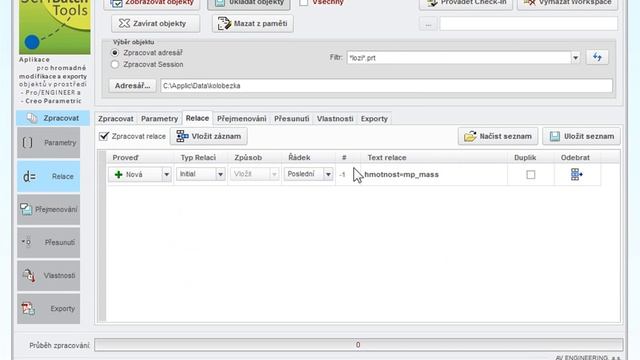Refresh the filter with arrows icon
The image size is (640, 360).
click(597, 57)
